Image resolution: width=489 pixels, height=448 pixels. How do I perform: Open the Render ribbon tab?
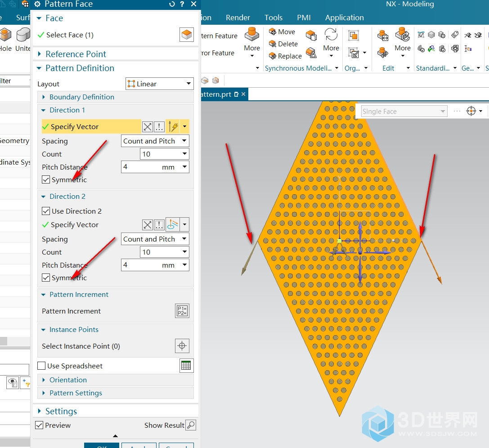pos(238,18)
